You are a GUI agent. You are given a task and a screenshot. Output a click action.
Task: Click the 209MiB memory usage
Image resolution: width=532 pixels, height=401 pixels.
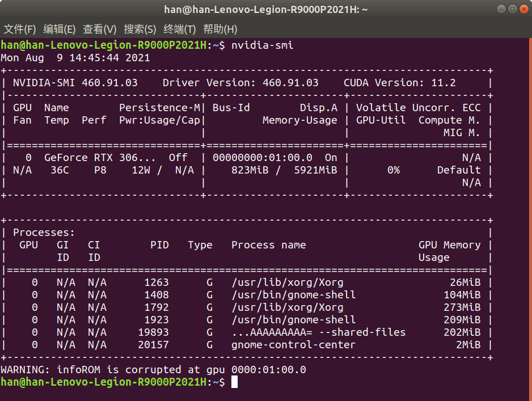point(462,320)
